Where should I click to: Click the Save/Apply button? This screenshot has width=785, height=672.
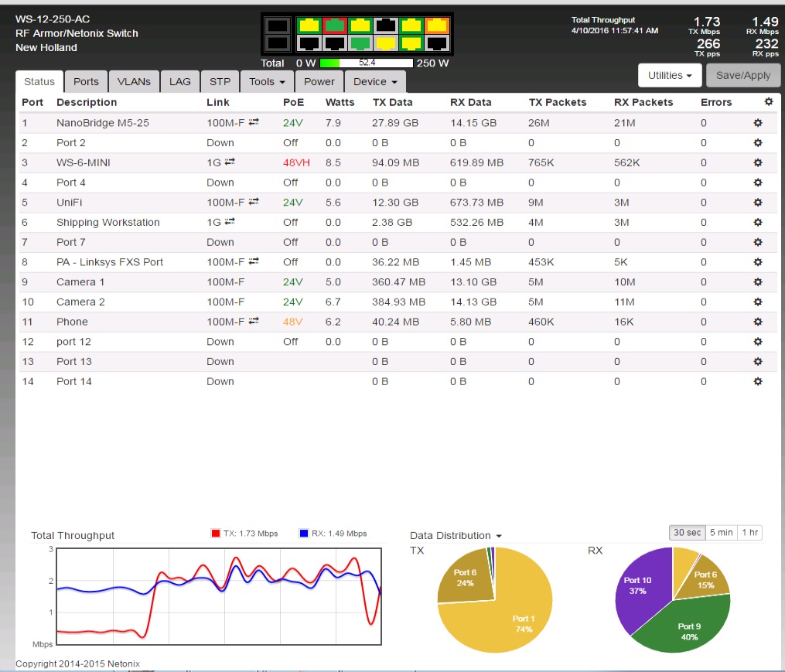[742, 75]
